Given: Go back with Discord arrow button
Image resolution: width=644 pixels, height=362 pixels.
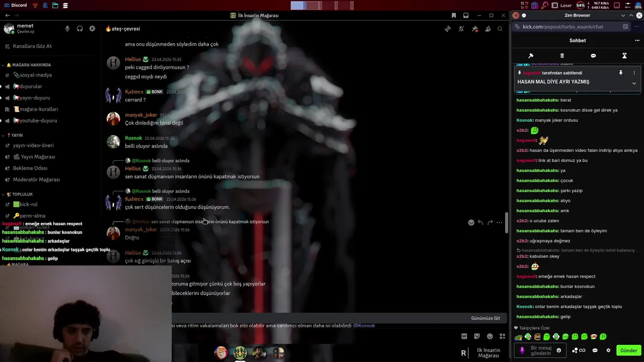Looking at the screenshot, I should tap(8, 16).
